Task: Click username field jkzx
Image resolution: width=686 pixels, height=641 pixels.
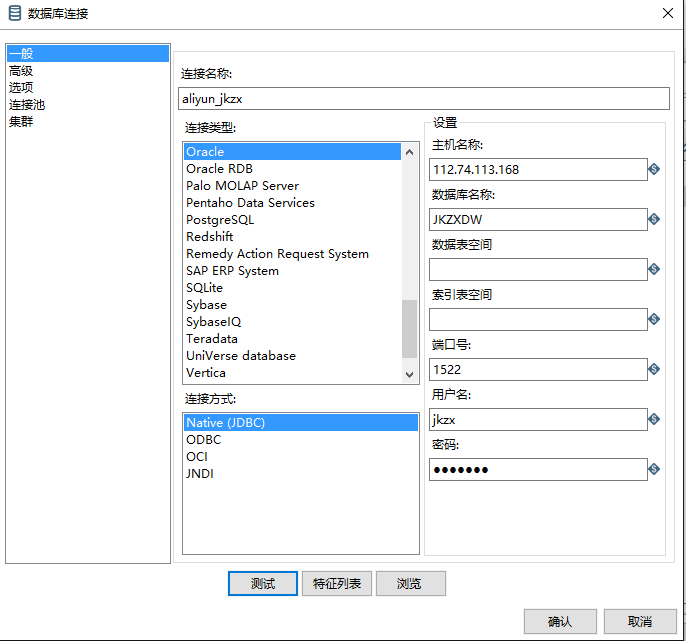Action: point(538,420)
